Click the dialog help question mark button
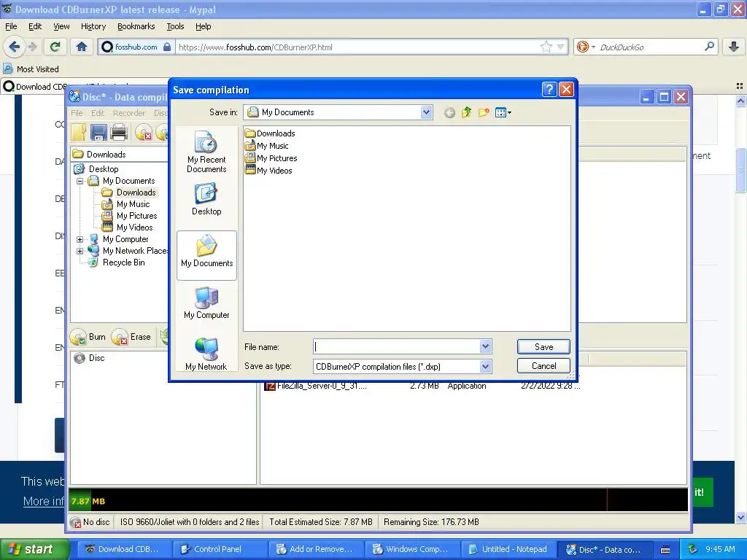 549,90
